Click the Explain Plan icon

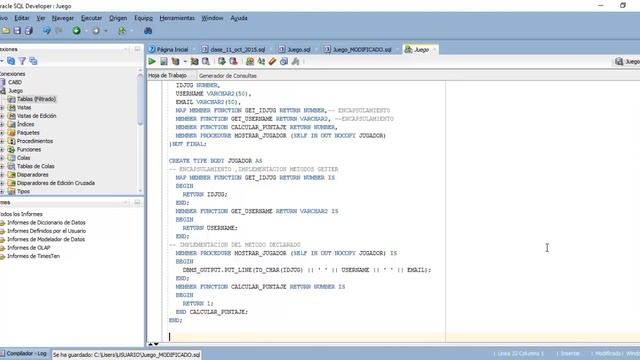(x=176, y=62)
